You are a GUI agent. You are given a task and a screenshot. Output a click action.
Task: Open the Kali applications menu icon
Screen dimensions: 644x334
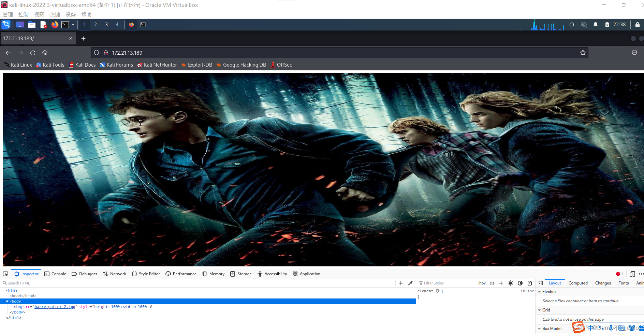pos(6,25)
